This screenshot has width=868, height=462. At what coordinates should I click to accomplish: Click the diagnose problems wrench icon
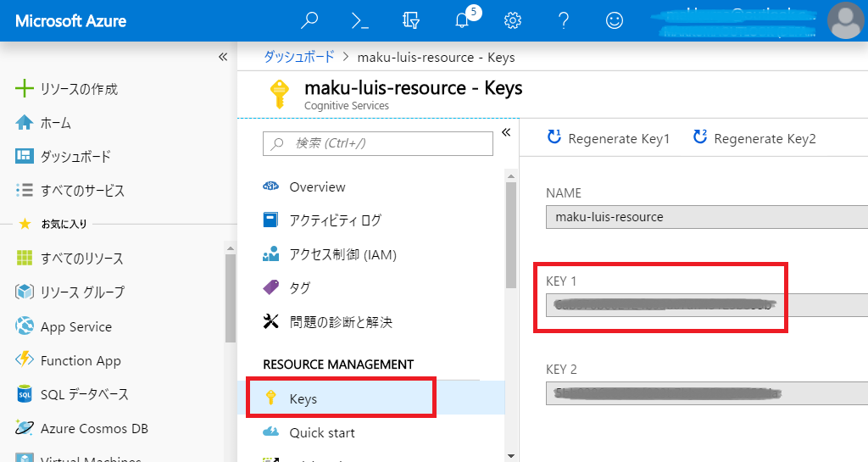tap(270, 321)
